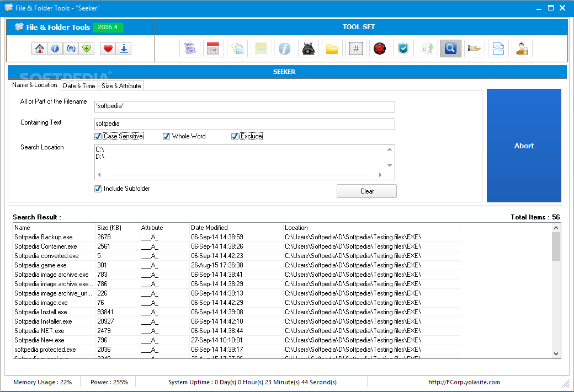Screen dimensions: 574x392
Task: Open the FCorp.yolasite.com link
Action: click(464, 382)
